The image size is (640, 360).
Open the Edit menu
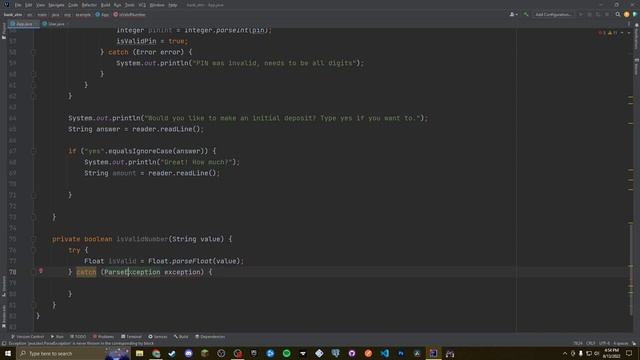29,5
